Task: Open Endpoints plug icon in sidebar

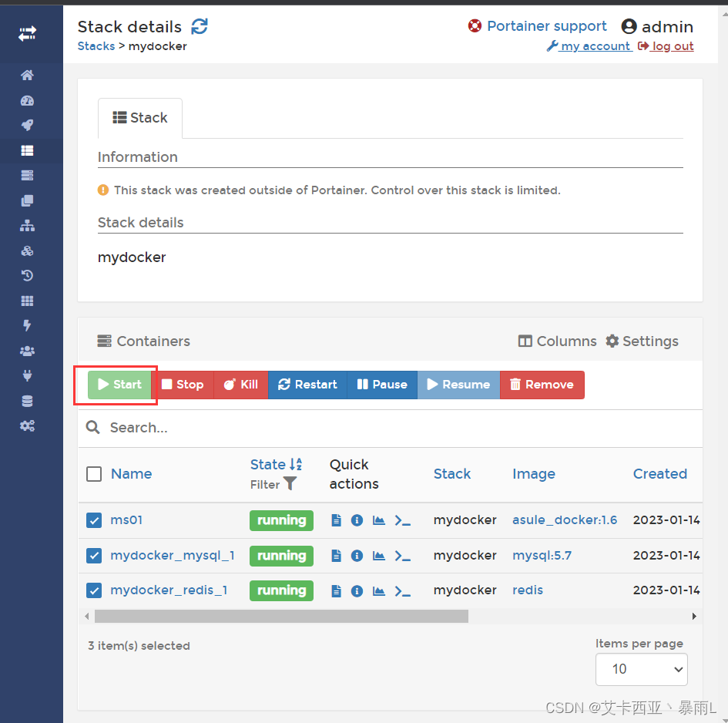Action: coord(28,375)
